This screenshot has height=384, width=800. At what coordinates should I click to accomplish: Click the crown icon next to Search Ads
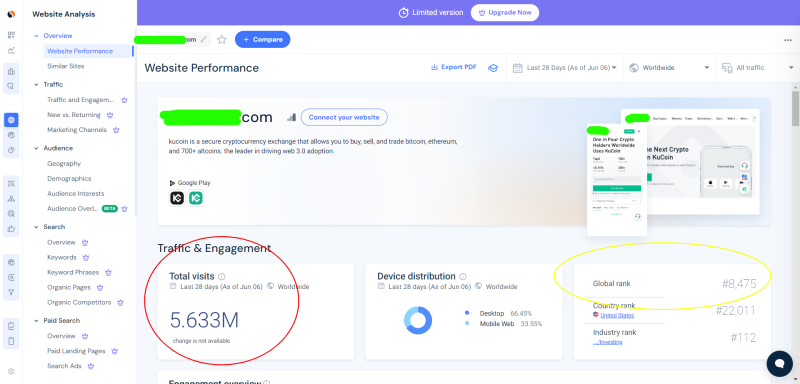(x=91, y=366)
